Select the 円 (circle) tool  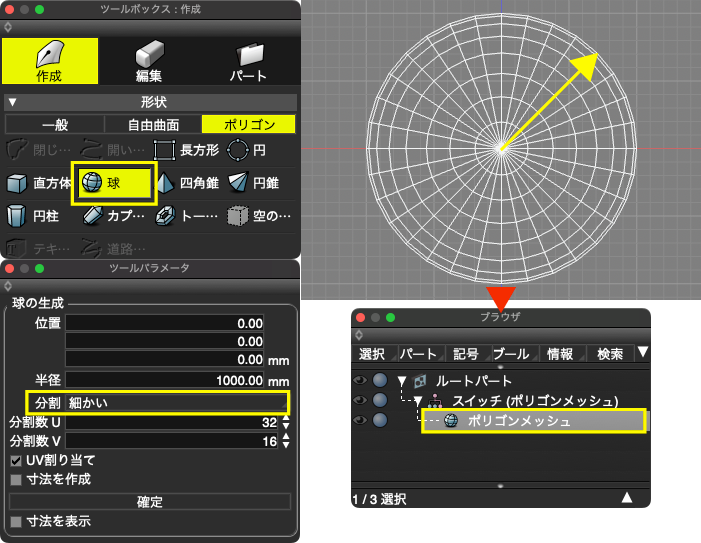click(248, 151)
